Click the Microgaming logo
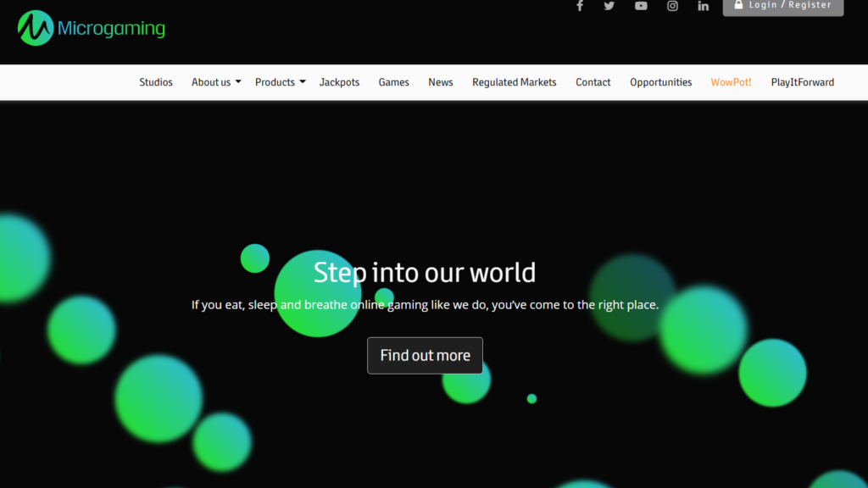Image resolution: width=868 pixels, height=488 pixels. click(92, 28)
